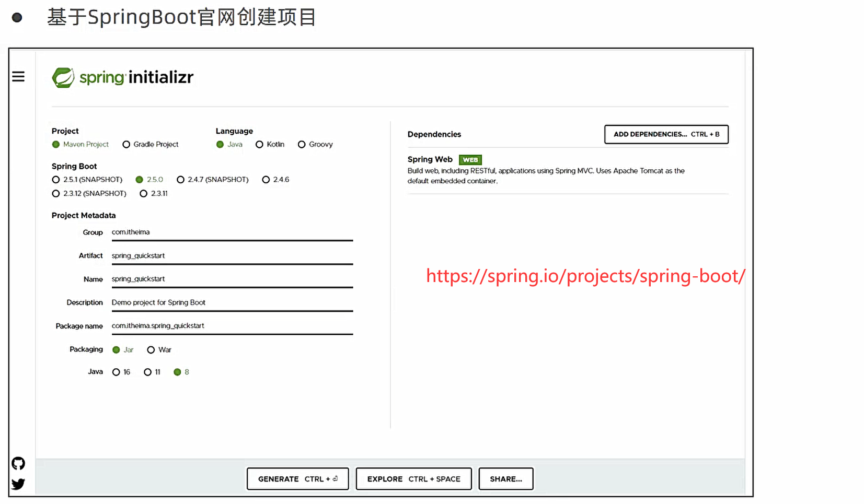Screen dimensions: 864x504
Task: Click the SHARE button
Action: 506,479
